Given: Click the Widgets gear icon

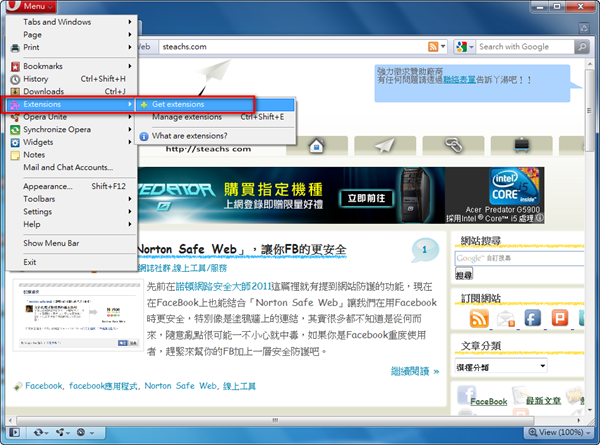Looking at the screenshot, I should click(15, 143).
